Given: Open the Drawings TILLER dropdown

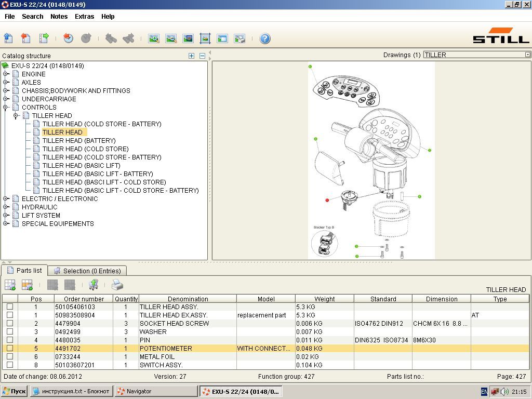Looking at the screenshot, I should [x=528, y=55].
